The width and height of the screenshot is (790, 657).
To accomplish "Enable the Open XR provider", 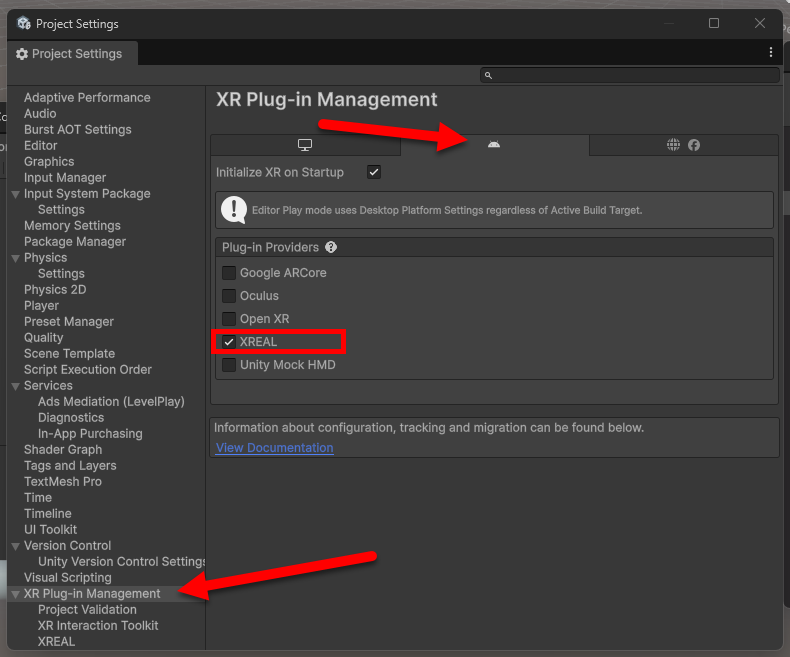I will [x=229, y=319].
